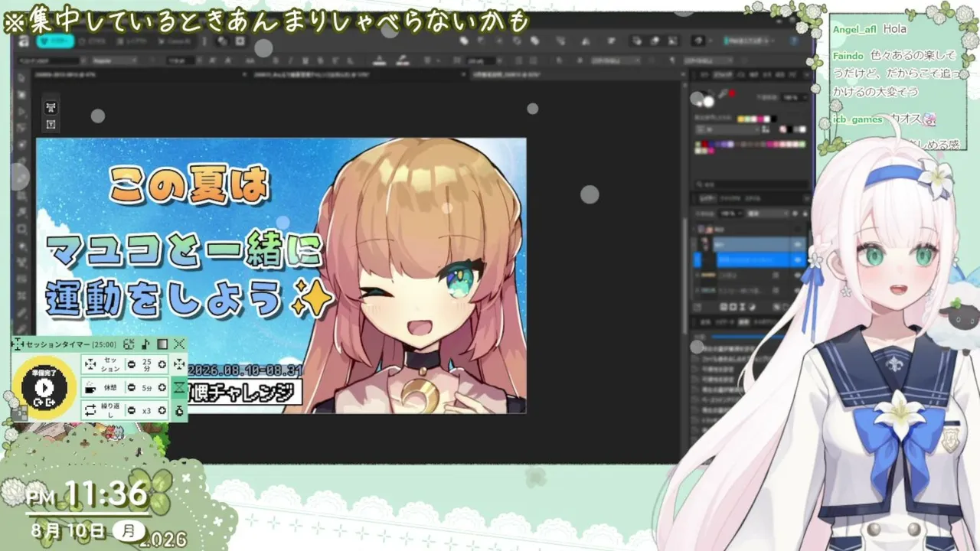Decrease the 5-minute break duration

[x=132, y=387]
